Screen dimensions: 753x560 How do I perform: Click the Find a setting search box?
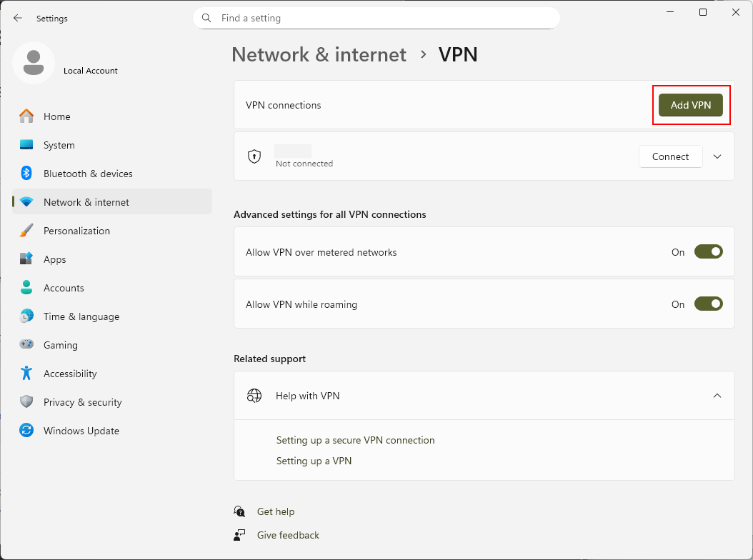pyautogui.click(x=376, y=19)
